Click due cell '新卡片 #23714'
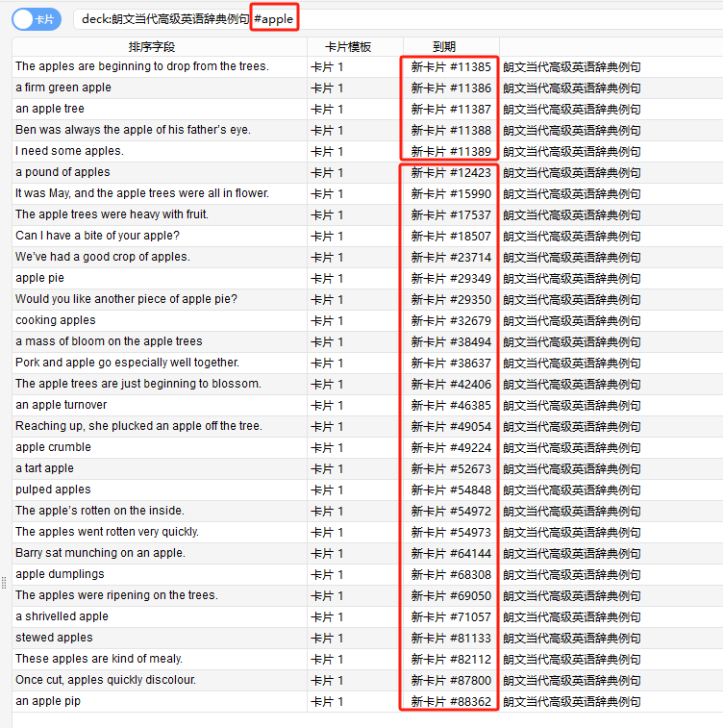 (x=451, y=257)
